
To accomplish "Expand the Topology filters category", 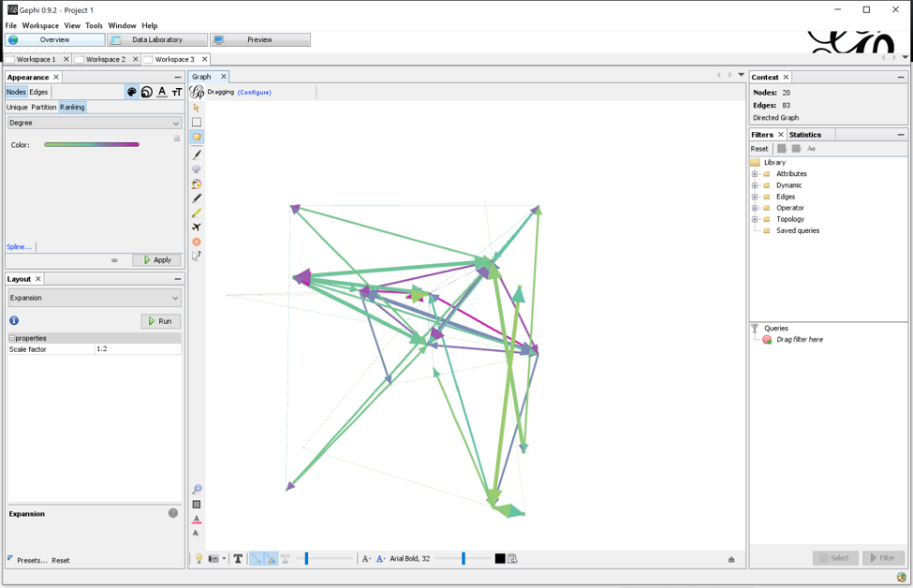I will 756,218.
